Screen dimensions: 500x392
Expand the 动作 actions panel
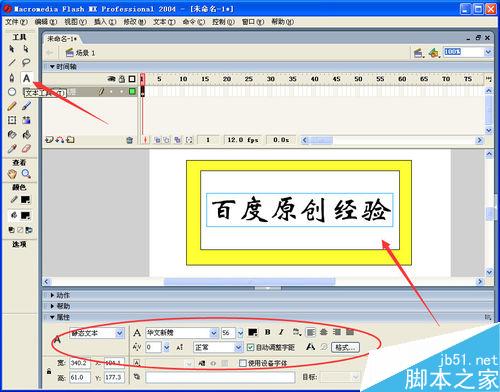point(52,295)
